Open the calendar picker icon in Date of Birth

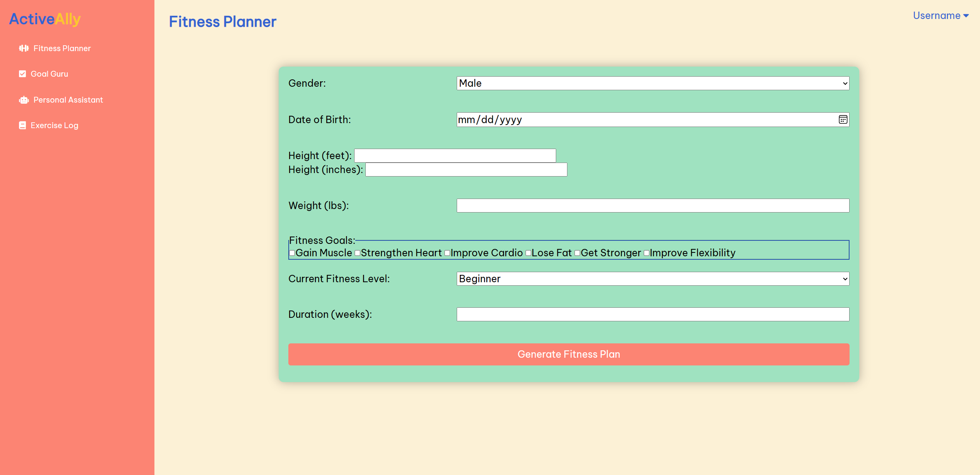pos(843,120)
